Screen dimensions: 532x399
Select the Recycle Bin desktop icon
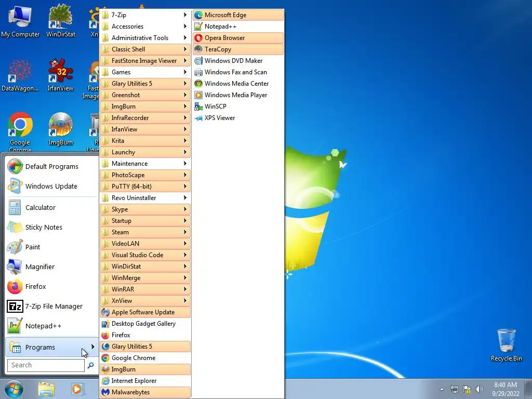(x=506, y=345)
